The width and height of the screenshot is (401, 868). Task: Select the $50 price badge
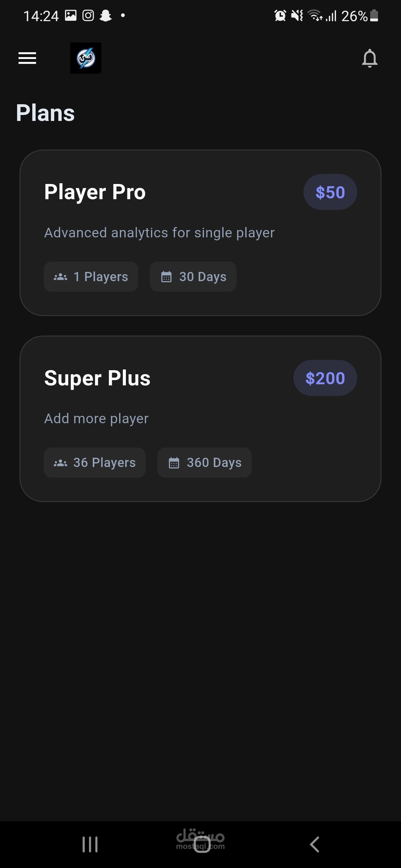(330, 192)
